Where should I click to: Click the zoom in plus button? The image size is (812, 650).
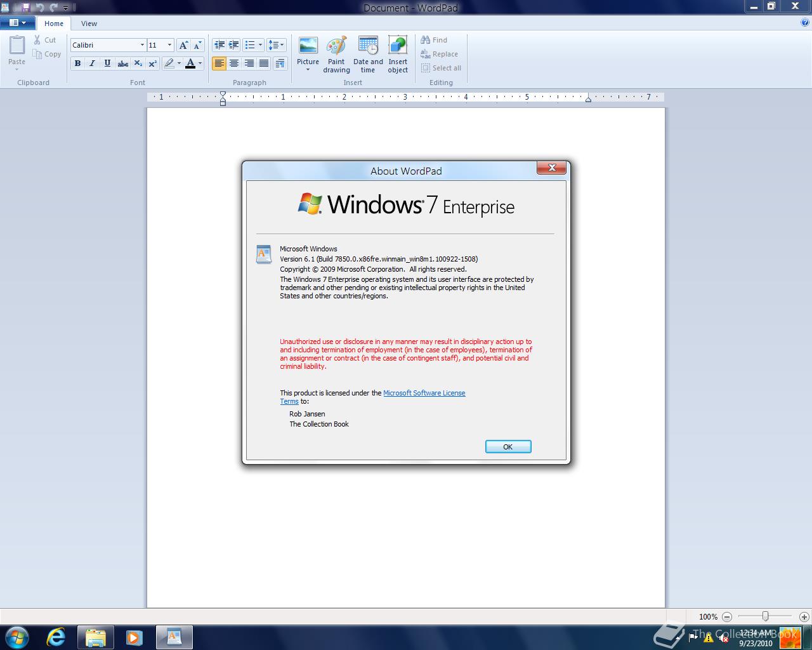804,616
